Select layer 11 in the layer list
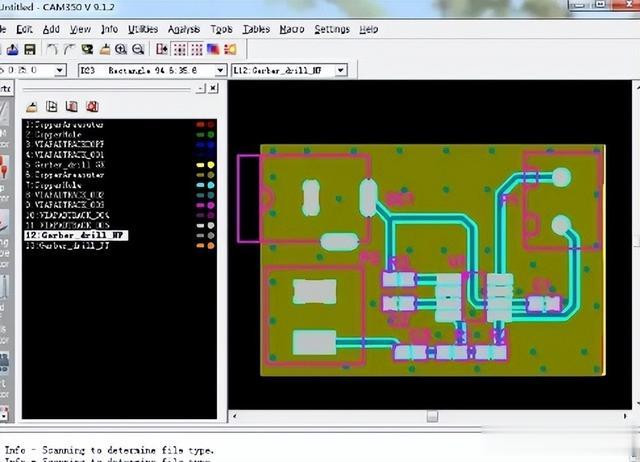The width and height of the screenshot is (640, 462). 67,225
